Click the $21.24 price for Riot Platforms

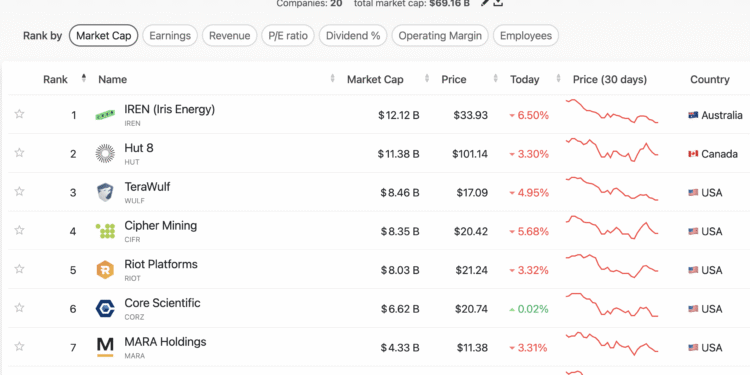pyautogui.click(x=471, y=270)
